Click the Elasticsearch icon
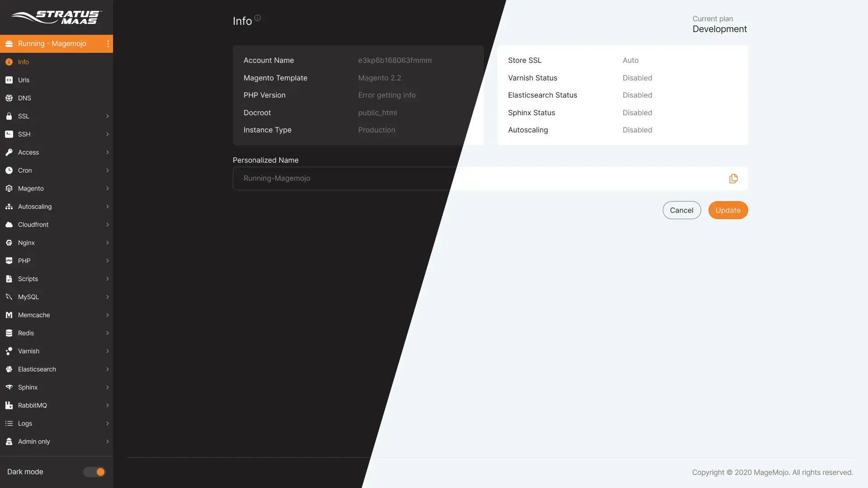This screenshot has height=488, width=868. coord(9,369)
